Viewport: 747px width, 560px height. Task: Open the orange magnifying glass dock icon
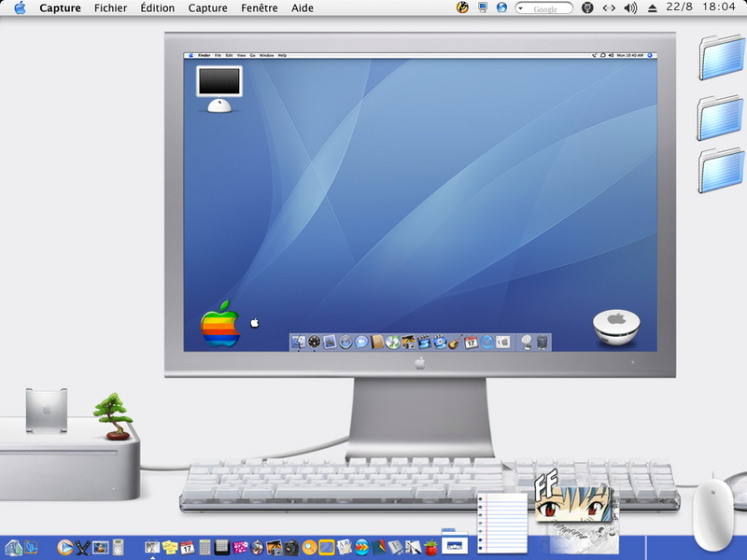309,548
